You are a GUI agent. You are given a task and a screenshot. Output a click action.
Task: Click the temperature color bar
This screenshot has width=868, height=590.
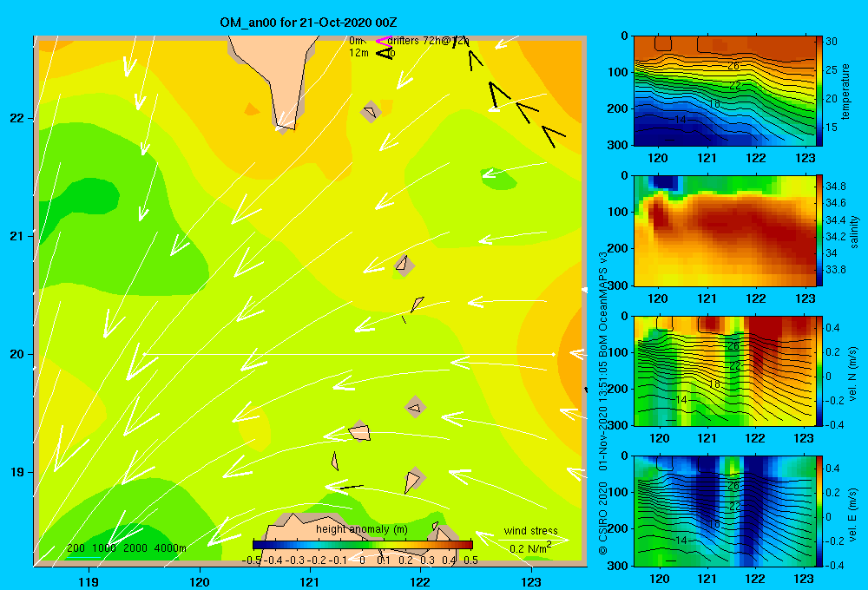pyautogui.click(x=819, y=91)
